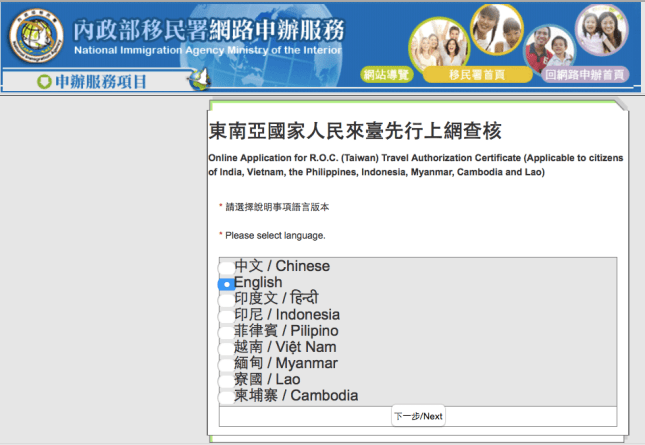Image resolution: width=645 pixels, height=445 pixels.
Task: Click the heading 東南亞國家人民來臺先行上網查核
Action: click(355, 131)
